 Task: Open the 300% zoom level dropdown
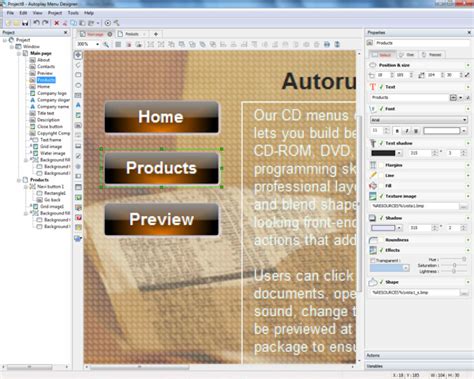pyautogui.click(x=98, y=44)
